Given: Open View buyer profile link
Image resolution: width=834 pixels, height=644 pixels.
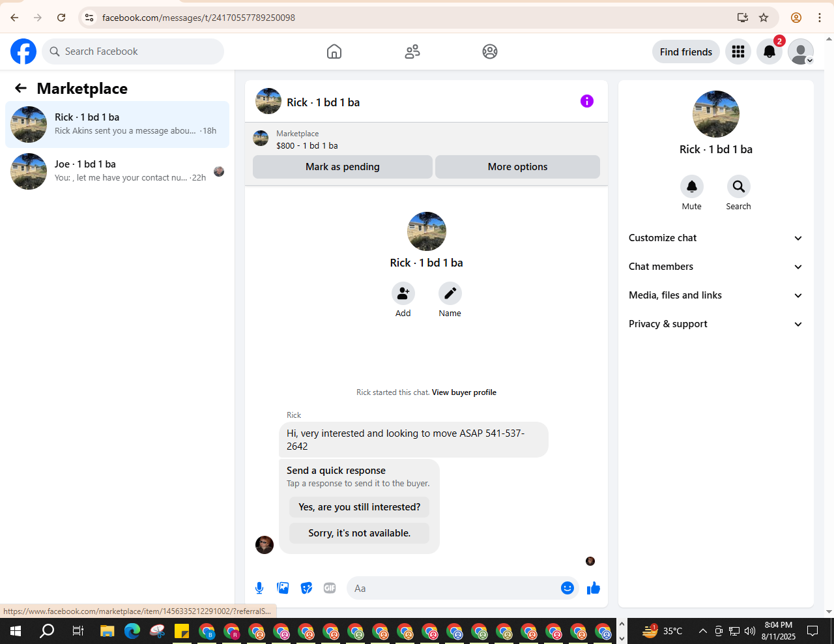Looking at the screenshot, I should tap(464, 392).
